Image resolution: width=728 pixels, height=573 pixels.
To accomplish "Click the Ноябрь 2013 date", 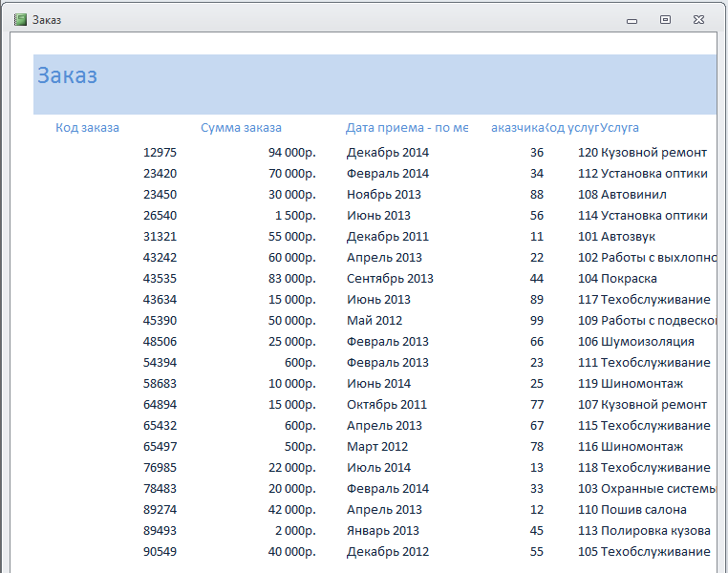I will pyautogui.click(x=384, y=195).
